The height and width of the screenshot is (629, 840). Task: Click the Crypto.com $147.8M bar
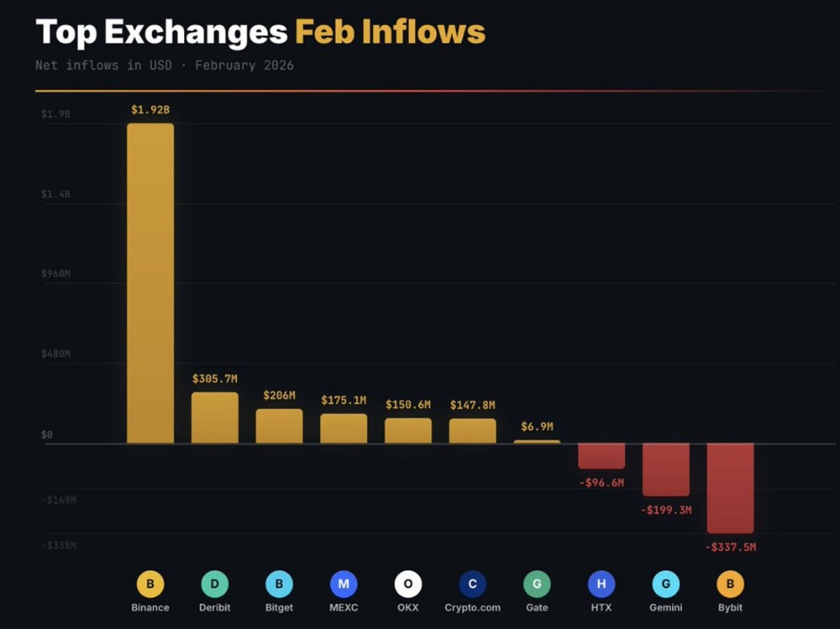[473, 431]
